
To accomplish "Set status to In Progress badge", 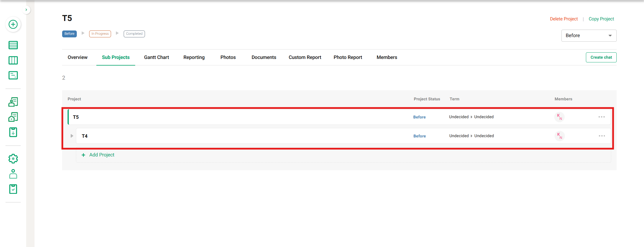I will (100, 34).
